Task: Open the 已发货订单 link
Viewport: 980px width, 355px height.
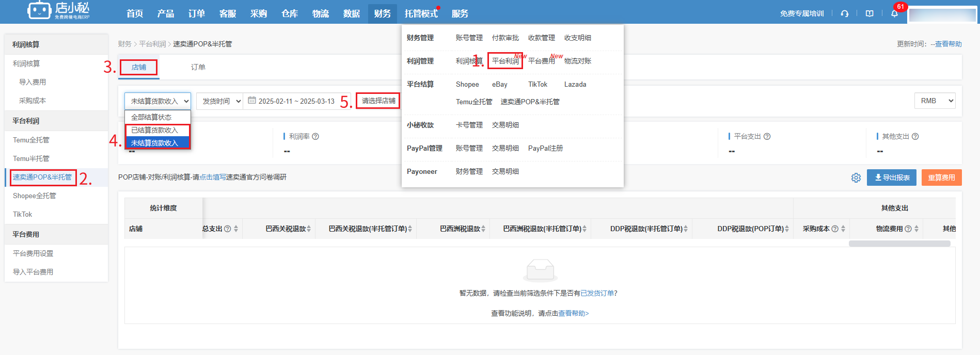Action: point(597,293)
